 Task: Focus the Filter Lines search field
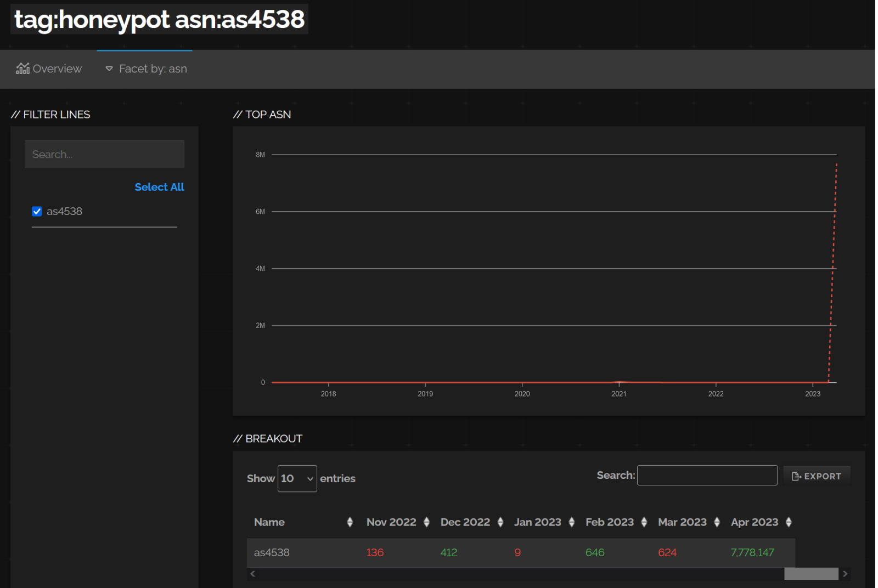104,154
